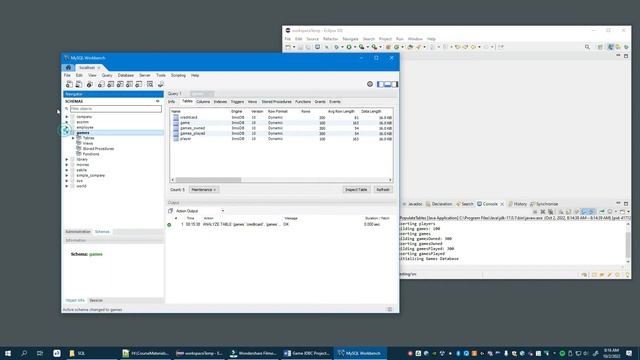
Task: Select the Eclipse History tab
Action: (518, 204)
